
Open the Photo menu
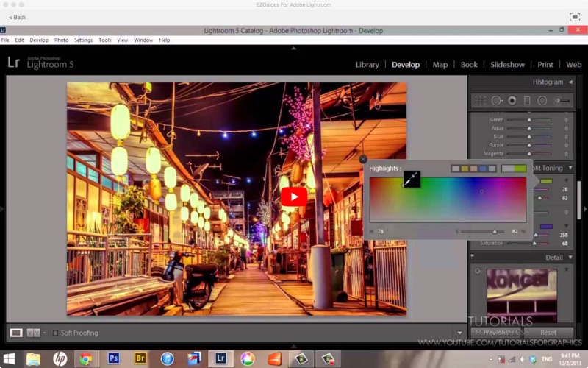[61, 40]
